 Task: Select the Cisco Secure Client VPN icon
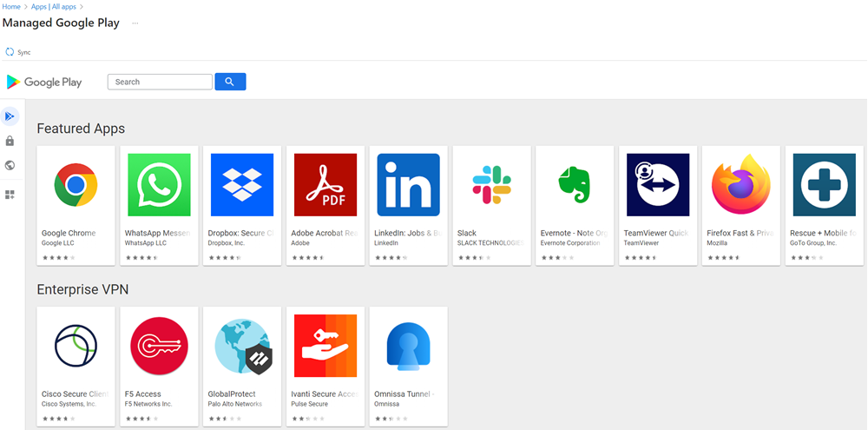[x=76, y=346]
